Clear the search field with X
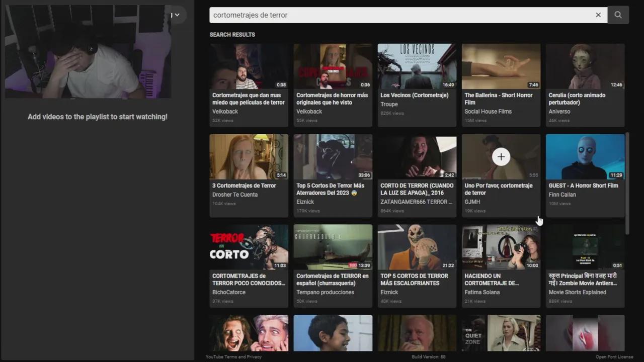Viewport: 644px width, 362px height. [598, 15]
